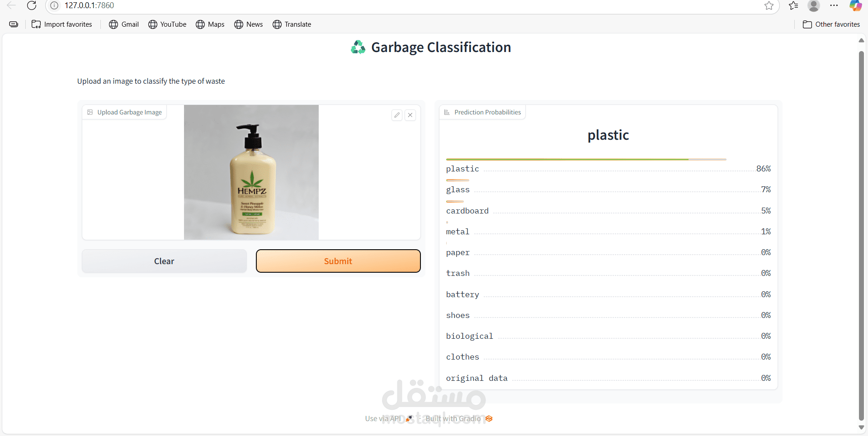The height and width of the screenshot is (436, 868).
Task: Select the metal row label
Action: tap(458, 232)
